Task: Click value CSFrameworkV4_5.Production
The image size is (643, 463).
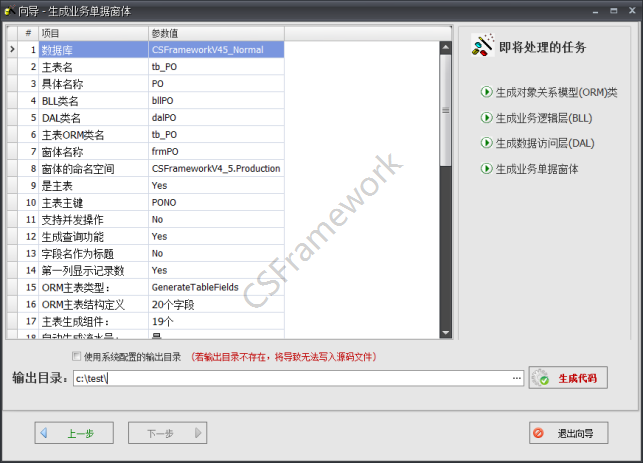Action: tap(216, 169)
